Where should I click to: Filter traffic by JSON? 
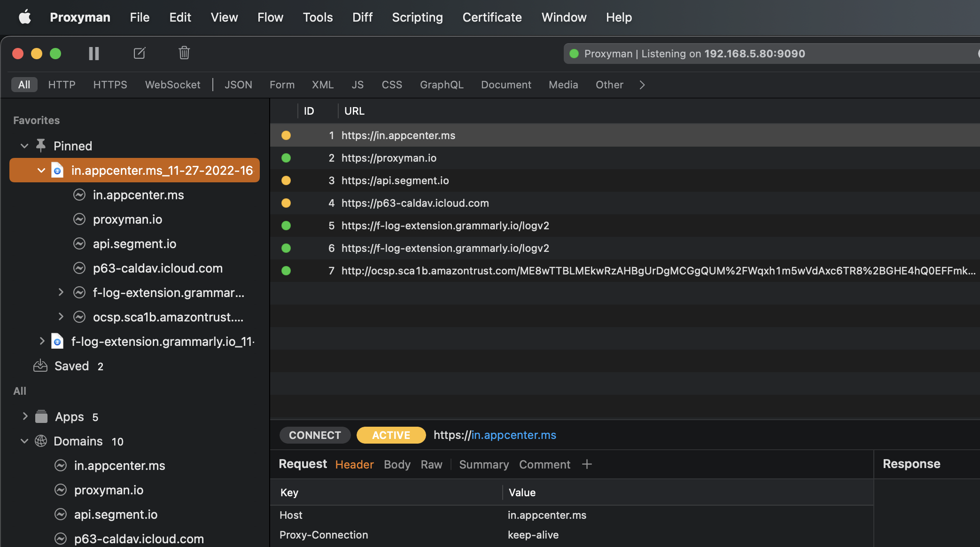click(x=238, y=85)
